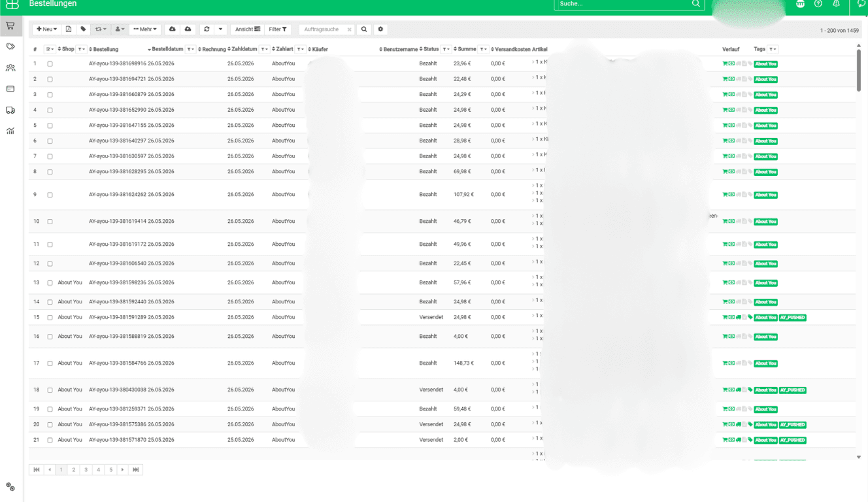Open the status change dropdown in toolbar

(x=101, y=29)
